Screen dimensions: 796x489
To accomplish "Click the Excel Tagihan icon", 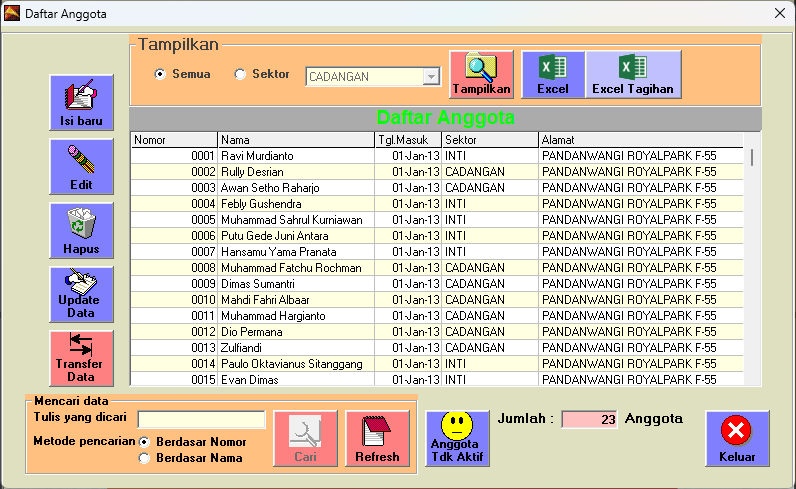I will [x=633, y=74].
